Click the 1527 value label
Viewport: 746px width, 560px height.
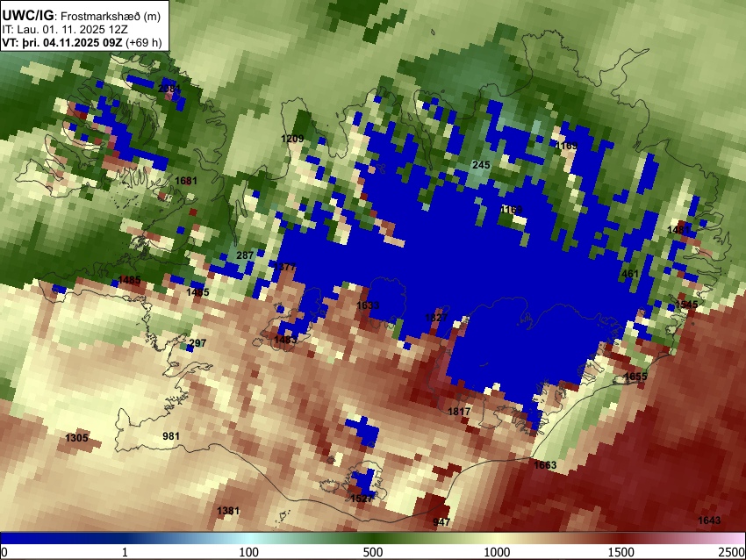(x=362, y=499)
